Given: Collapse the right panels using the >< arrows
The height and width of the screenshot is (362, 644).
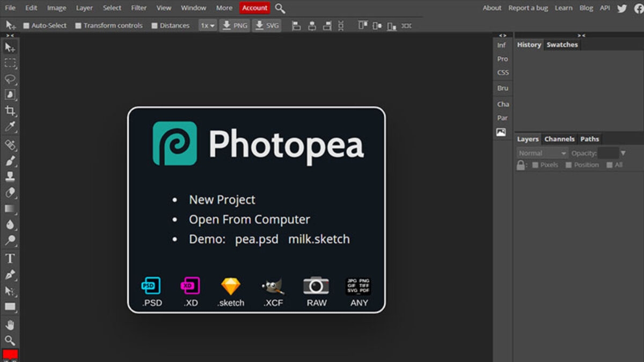Looking at the screenshot, I should pyautogui.click(x=581, y=36).
